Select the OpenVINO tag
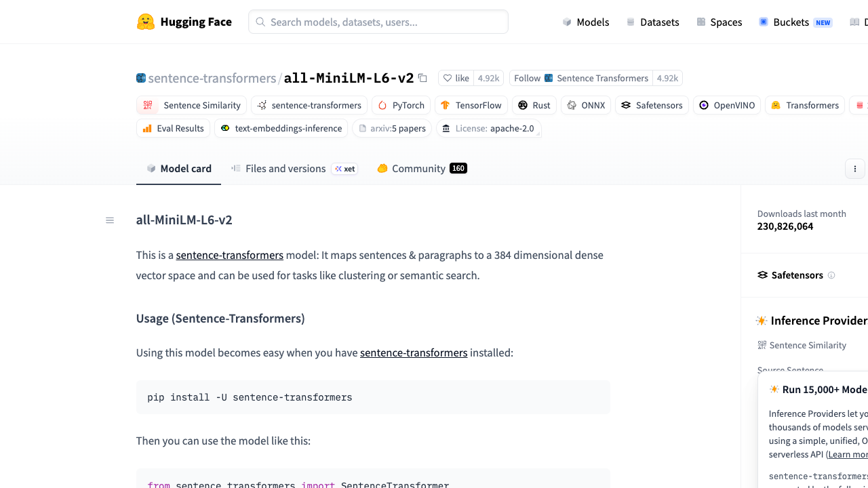This screenshot has height=488, width=868. (x=727, y=105)
